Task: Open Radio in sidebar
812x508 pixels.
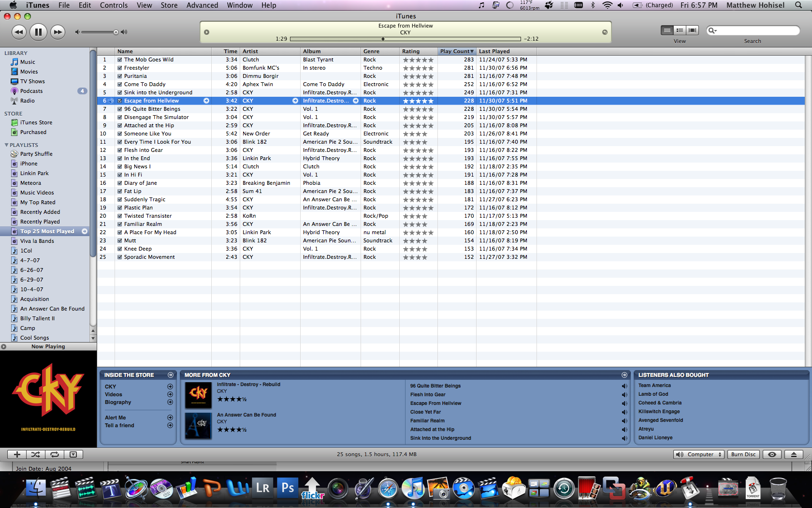Action: tap(27, 101)
